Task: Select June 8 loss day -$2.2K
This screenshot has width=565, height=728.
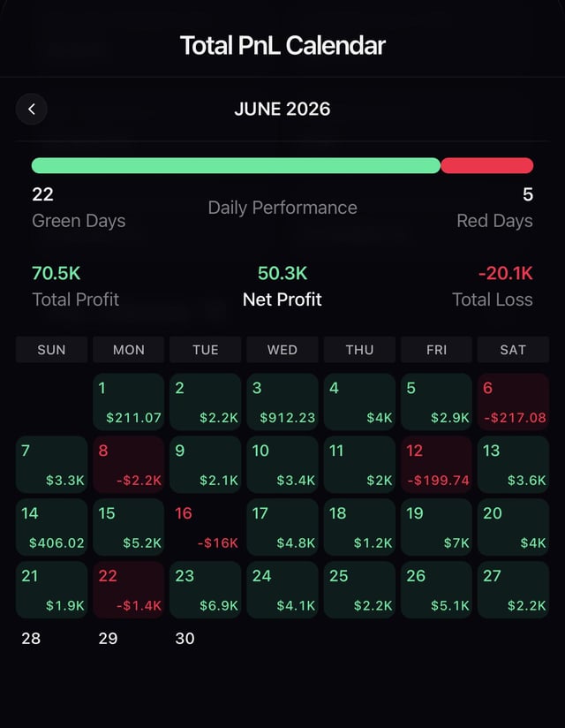Action: [x=129, y=465]
